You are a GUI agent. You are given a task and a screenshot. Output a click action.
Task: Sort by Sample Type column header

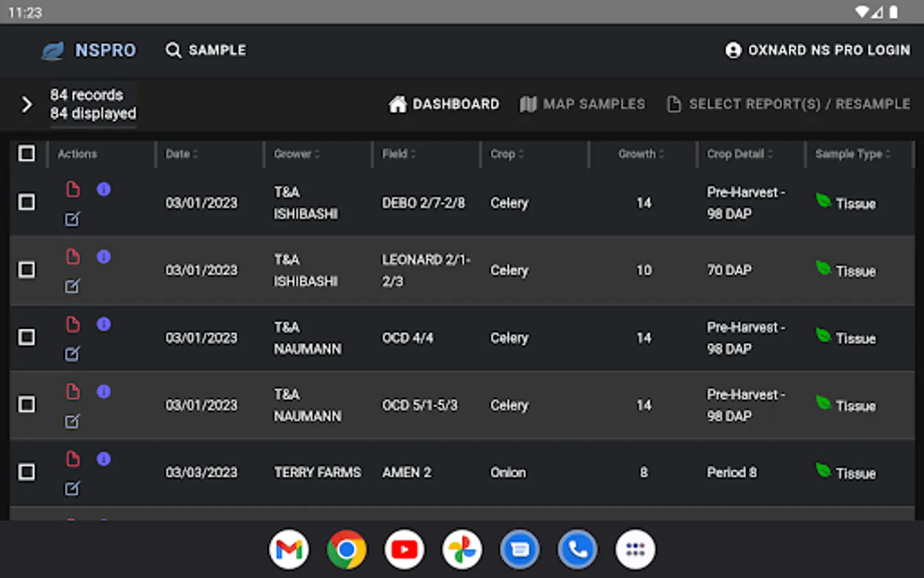point(852,154)
